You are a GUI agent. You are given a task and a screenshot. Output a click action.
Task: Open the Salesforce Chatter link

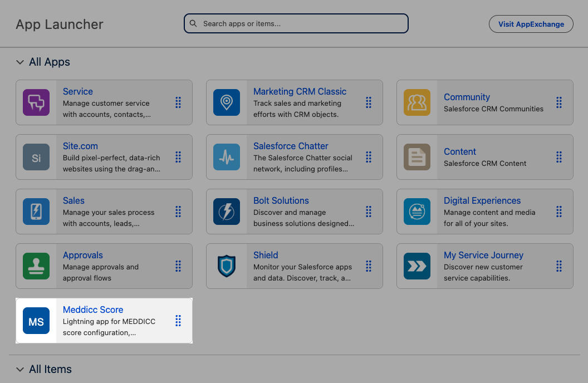click(x=291, y=146)
